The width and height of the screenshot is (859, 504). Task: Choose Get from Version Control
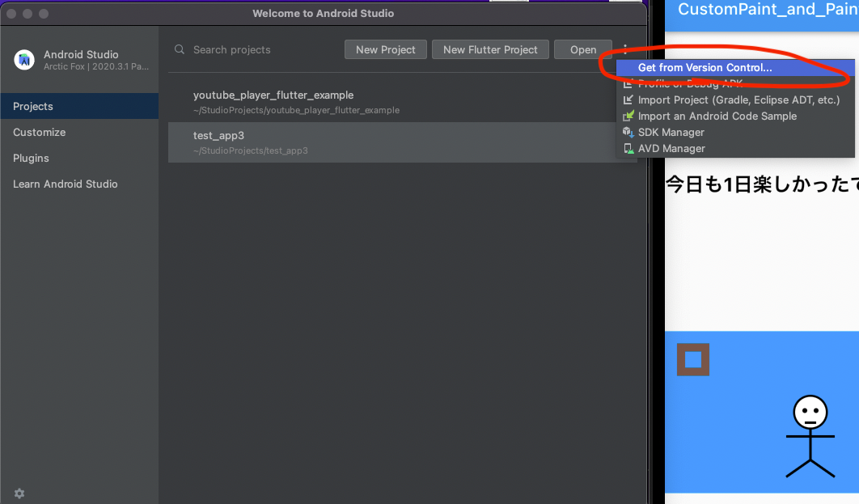click(735, 67)
